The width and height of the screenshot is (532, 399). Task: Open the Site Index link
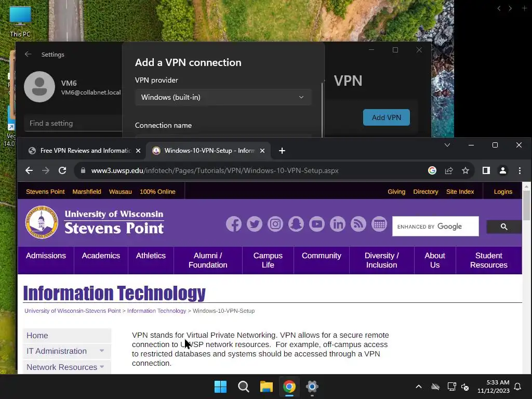460,192
